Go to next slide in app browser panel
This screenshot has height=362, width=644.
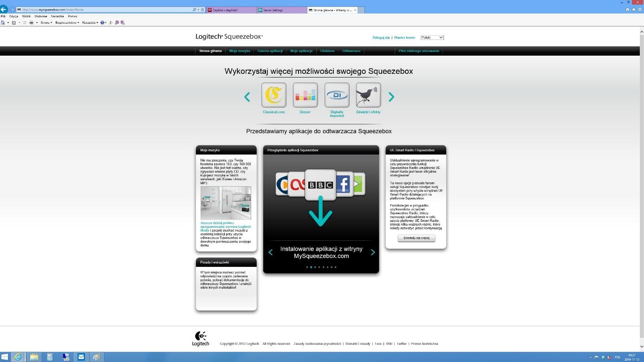tap(372, 252)
